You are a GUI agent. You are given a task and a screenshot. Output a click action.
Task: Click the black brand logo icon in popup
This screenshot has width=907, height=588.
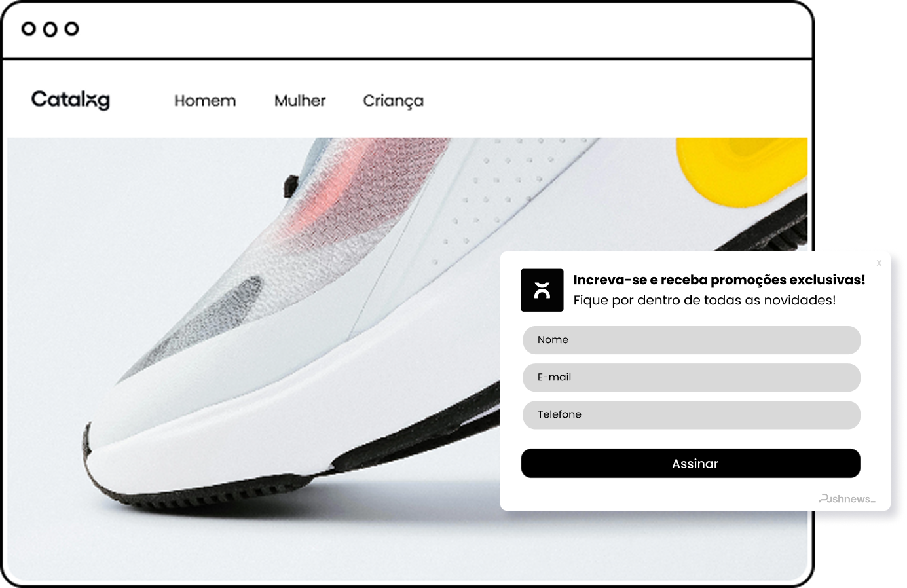coord(542,290)
